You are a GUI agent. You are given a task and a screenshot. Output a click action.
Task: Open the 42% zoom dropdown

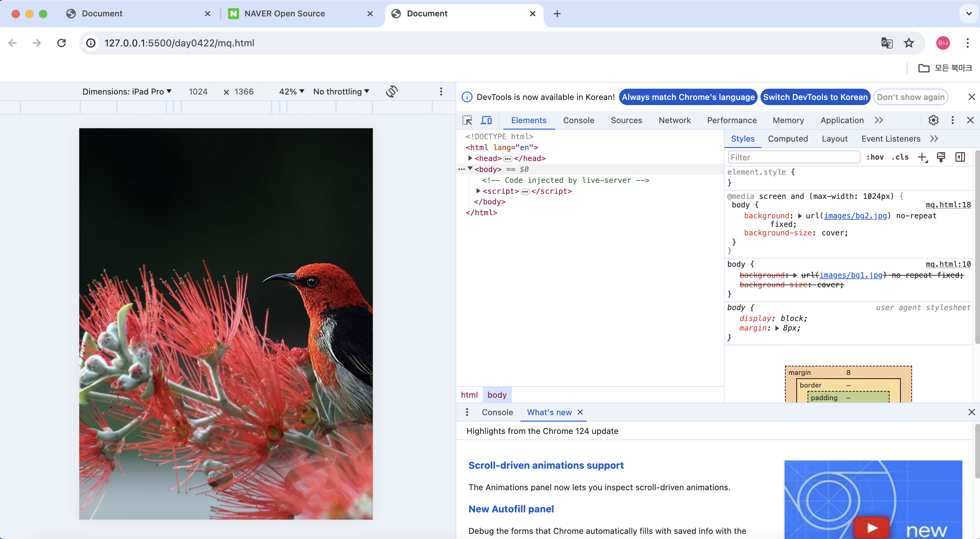tap(291, 92)
